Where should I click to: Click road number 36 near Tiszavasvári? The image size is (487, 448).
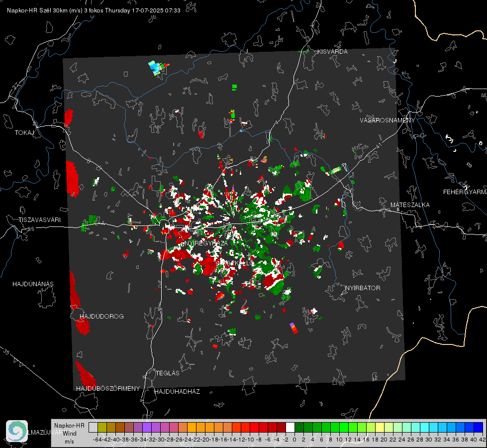(31, 229)
